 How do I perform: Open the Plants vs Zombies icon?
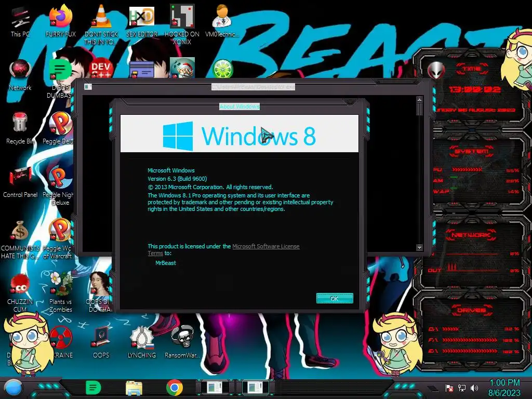point(60,292)
